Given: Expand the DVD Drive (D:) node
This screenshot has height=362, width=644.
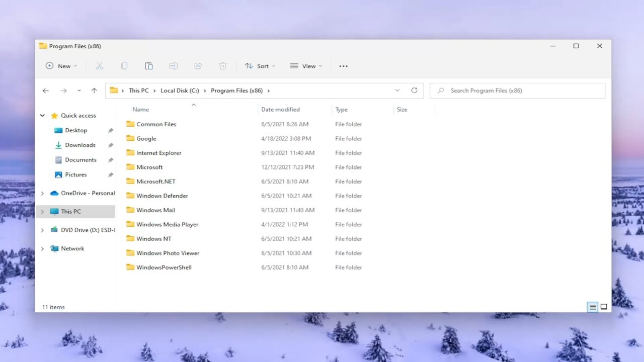Looking at the screenshot, I should pos(42,230).
